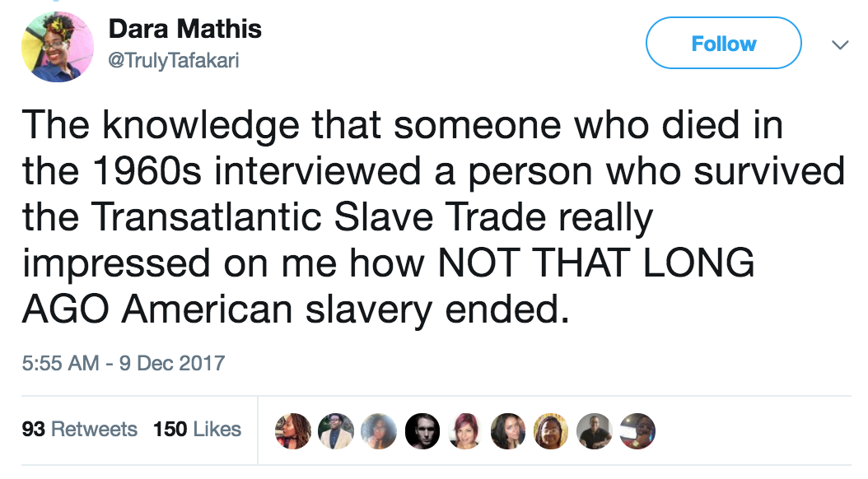868x479 pixels.
Task: View the 93 Retweets list
Action: (x=80, y=429)
